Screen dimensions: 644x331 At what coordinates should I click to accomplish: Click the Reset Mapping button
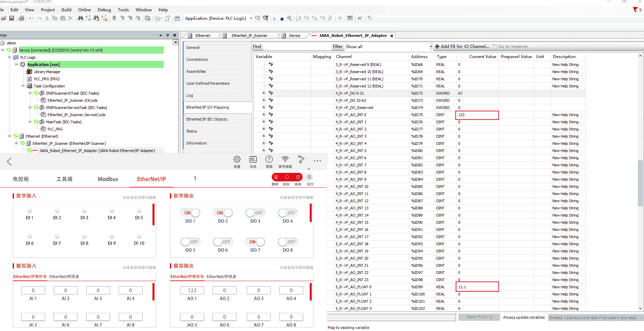480,317
